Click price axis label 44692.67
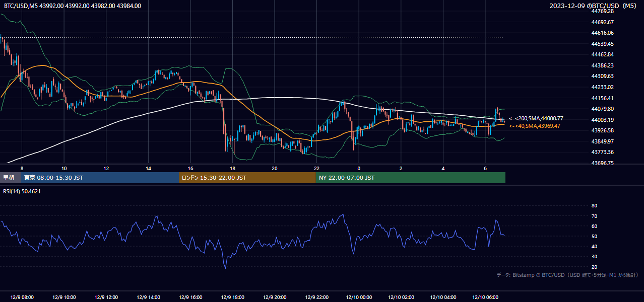This screenshot has width=644, height=302. (x=602, y=22)
